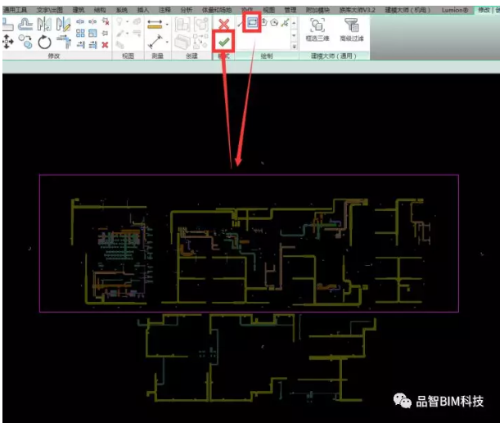This screenshot has width=504, height=427.
Task: Click the Unpin icon
Action: click(x=105, y=22)
